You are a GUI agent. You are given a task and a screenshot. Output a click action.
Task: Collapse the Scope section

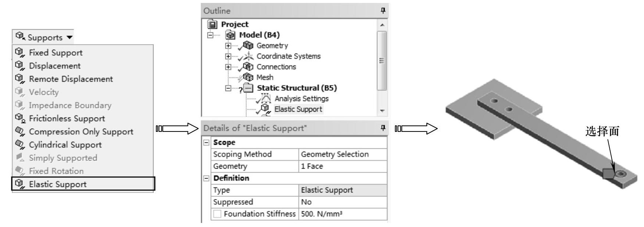click(207, 142)
